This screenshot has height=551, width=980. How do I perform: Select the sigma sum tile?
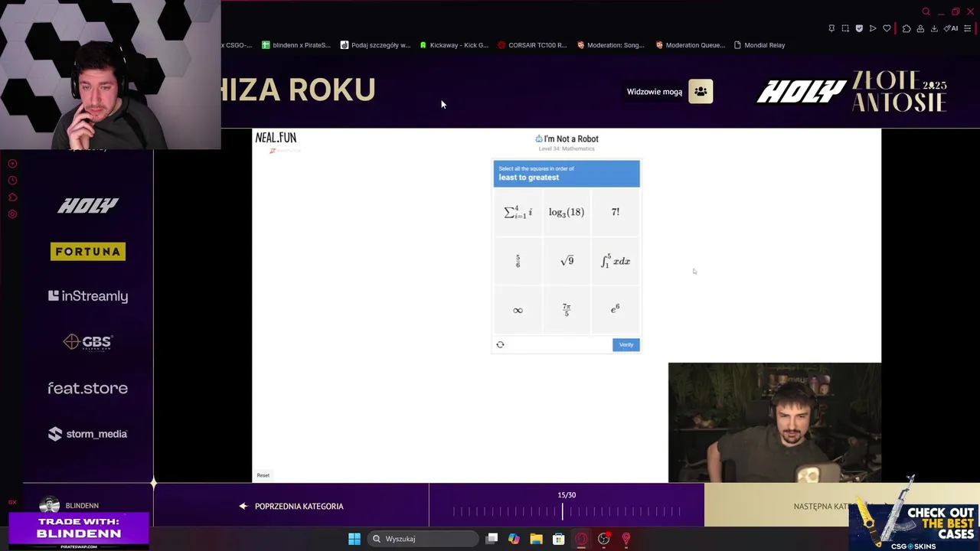518,212
